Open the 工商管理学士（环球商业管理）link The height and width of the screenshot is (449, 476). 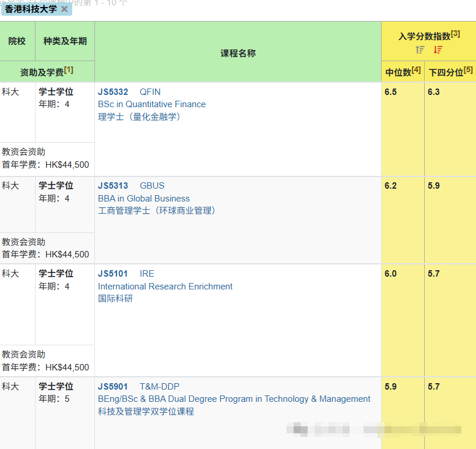pos(157,211)
